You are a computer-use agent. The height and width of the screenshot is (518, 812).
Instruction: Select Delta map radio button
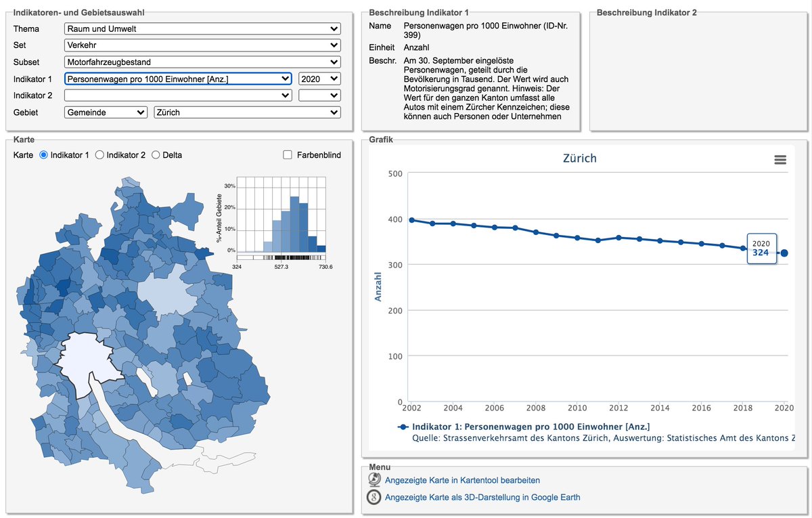[x=156, y=155]
